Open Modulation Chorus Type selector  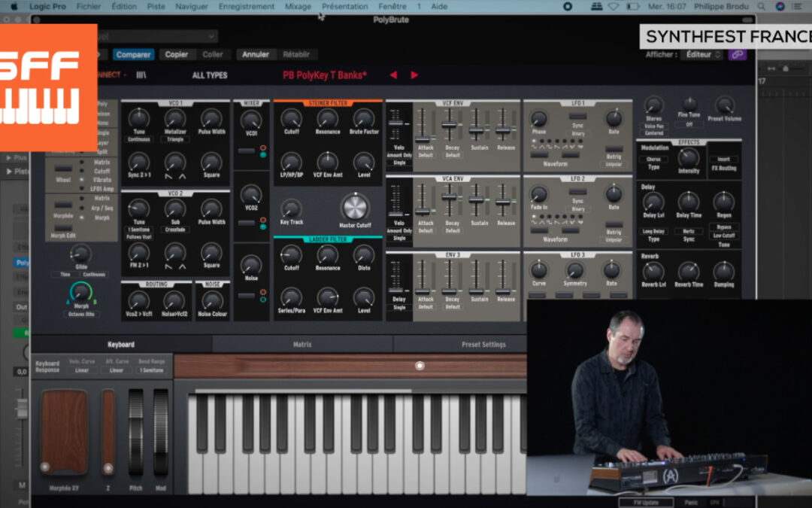pos(653,160)
